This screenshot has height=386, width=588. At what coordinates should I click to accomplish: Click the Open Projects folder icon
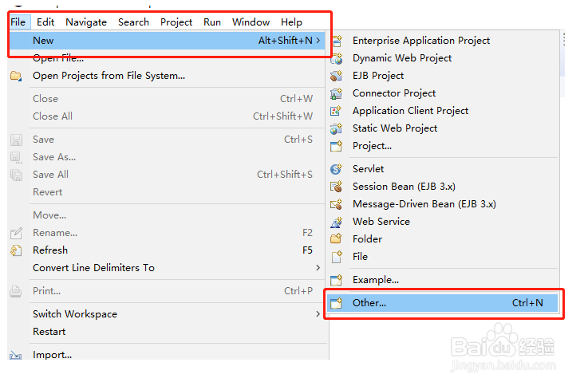point(16,76)
